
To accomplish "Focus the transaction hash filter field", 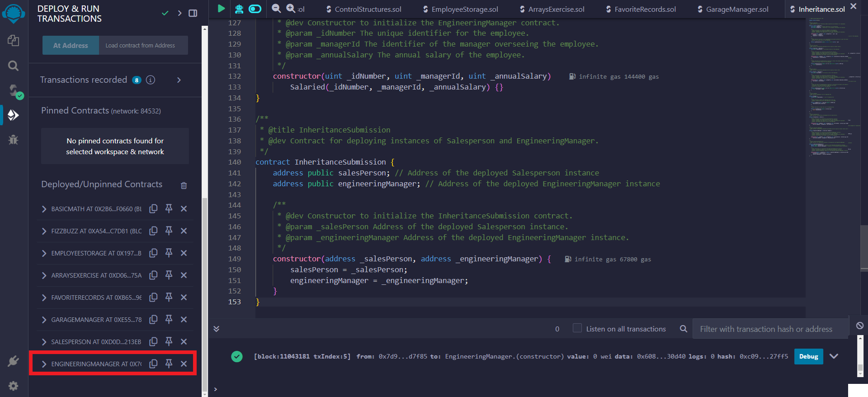I will [770, 329].
